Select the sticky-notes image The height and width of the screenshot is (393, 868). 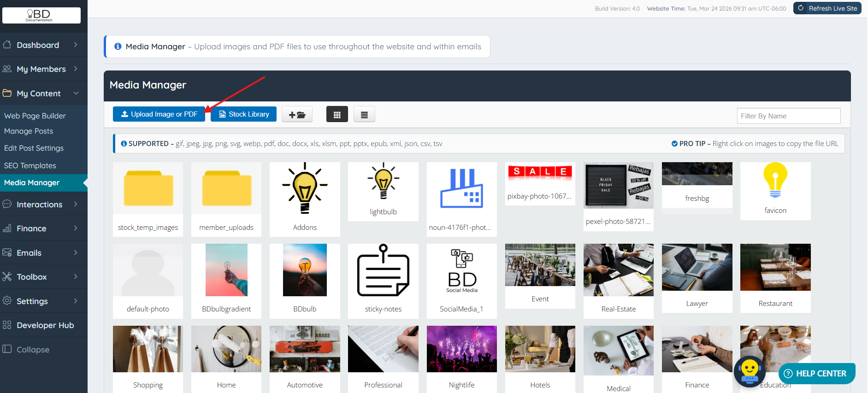coord(383,281)
